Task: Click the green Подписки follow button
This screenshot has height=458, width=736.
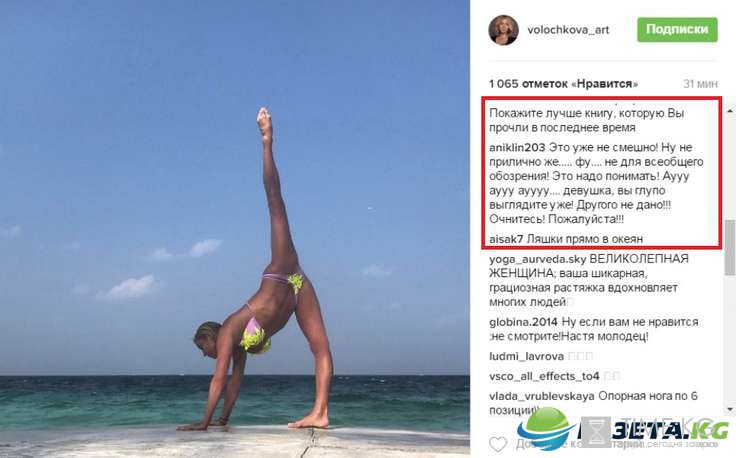Action: pos(677,30)
